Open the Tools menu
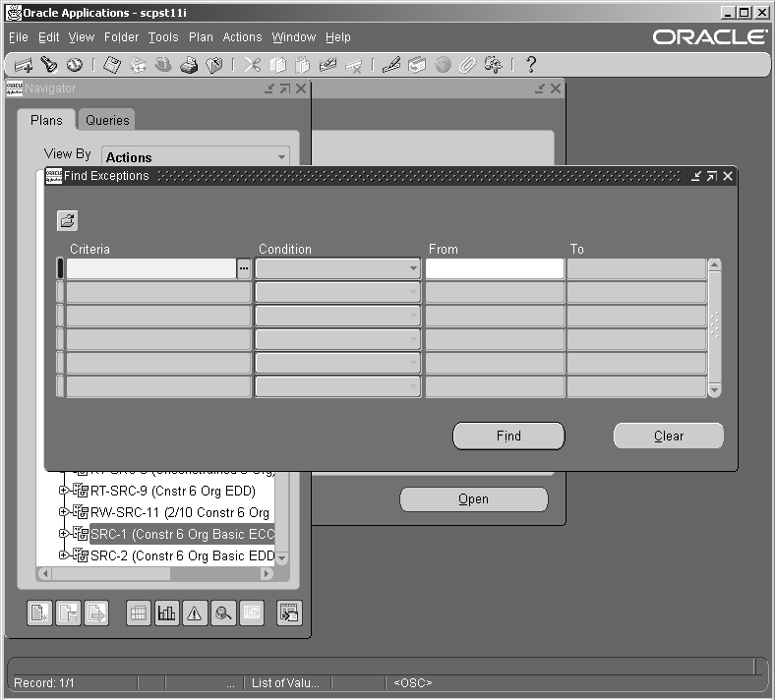This screenshot has width=775, height=700. click(163, 37)
